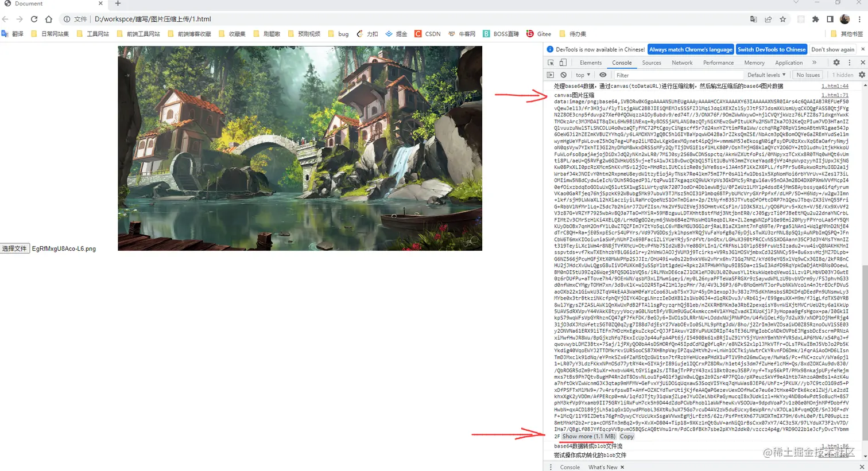
Task: Open the 力扣 bookmark
Action: (367, 34)
